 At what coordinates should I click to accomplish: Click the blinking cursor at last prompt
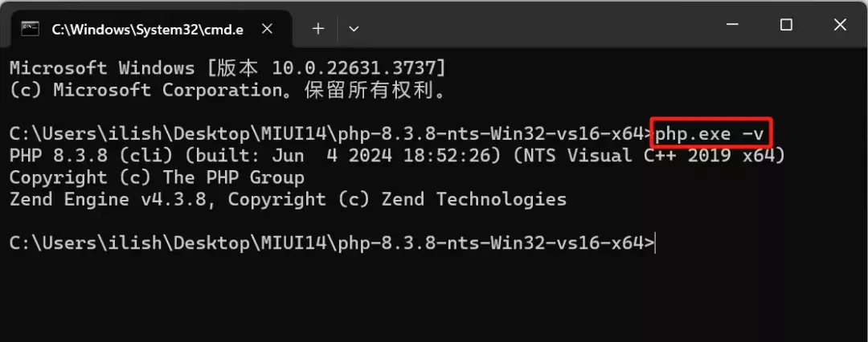click(x=657, y=243)
